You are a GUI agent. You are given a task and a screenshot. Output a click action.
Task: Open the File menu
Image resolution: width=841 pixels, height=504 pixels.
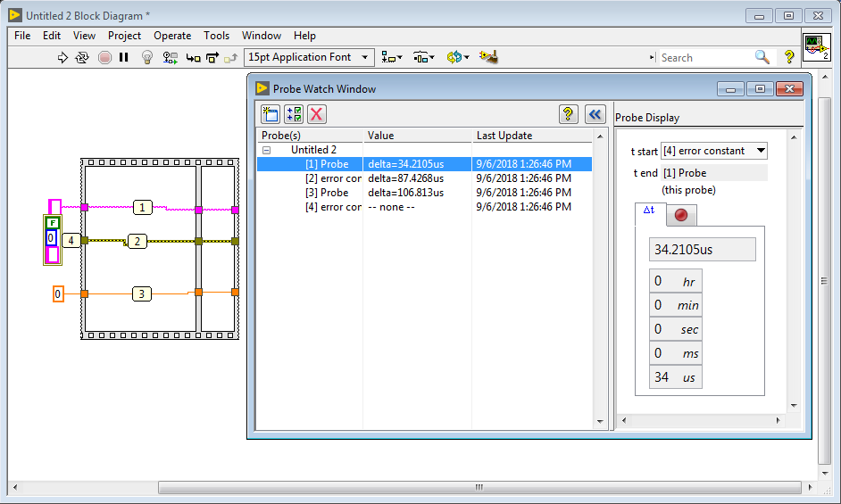[x=22, y=36]
